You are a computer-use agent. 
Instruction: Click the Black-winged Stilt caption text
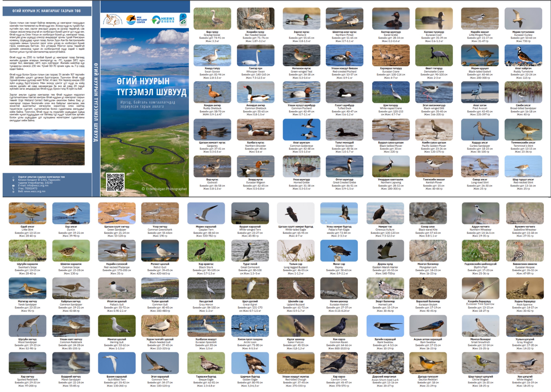tap(434, 108)
